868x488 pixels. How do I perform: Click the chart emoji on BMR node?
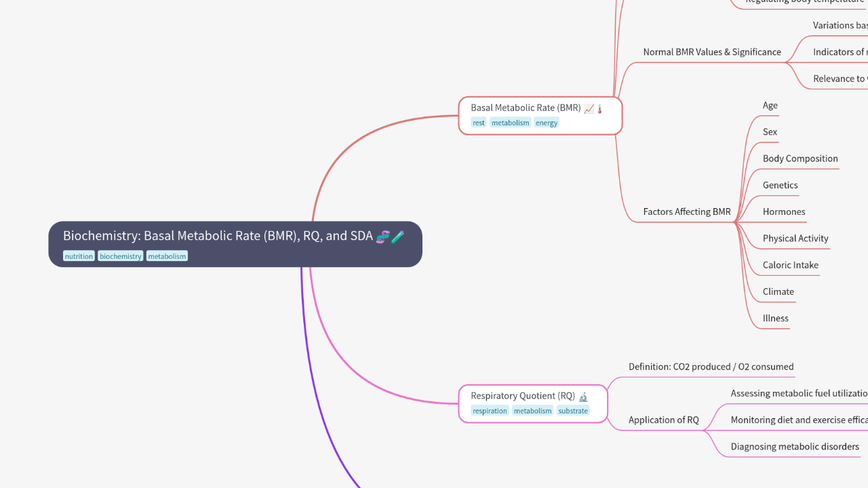point(589,108)
